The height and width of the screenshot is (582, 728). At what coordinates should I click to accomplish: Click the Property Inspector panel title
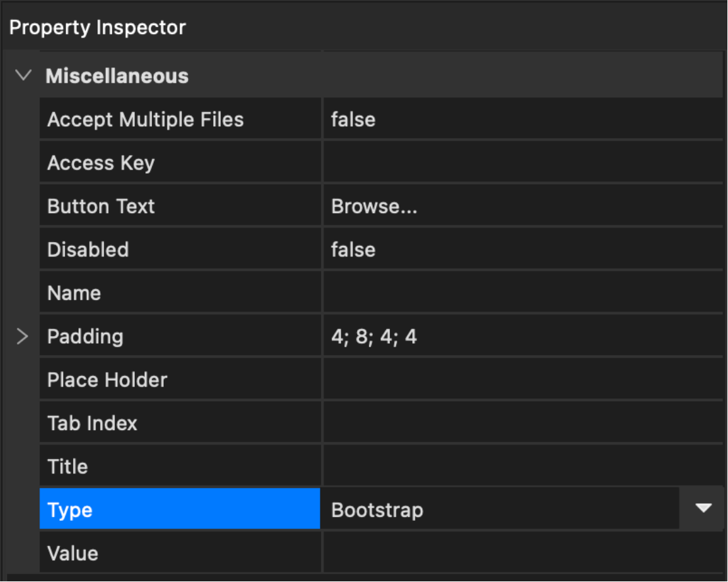pyautogui.click(x=97, y=28)
